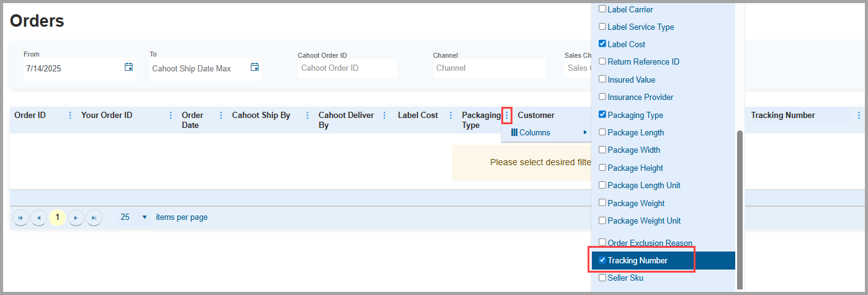Uncheck the Tracking Number column
This screenshot has width=868, height=295.
click(602, 260)
